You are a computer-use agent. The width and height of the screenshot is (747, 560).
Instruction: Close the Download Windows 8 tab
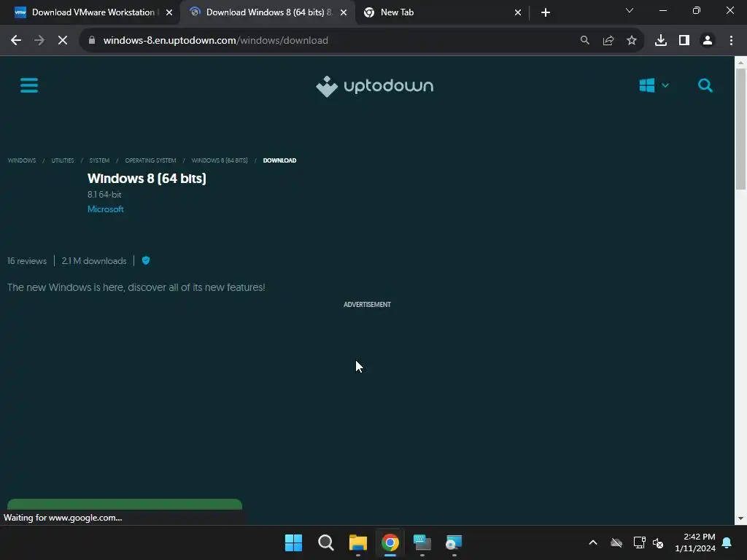pos(344,12)
